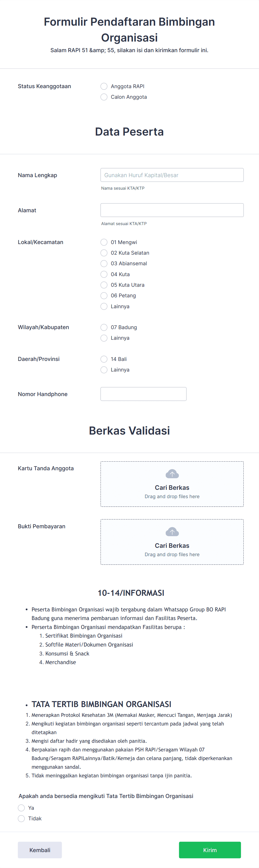This screenshot has height=868, width=259.
Task: Open Cari Berkas for Kartu Tanda Anggota
Action: point(172,487)
